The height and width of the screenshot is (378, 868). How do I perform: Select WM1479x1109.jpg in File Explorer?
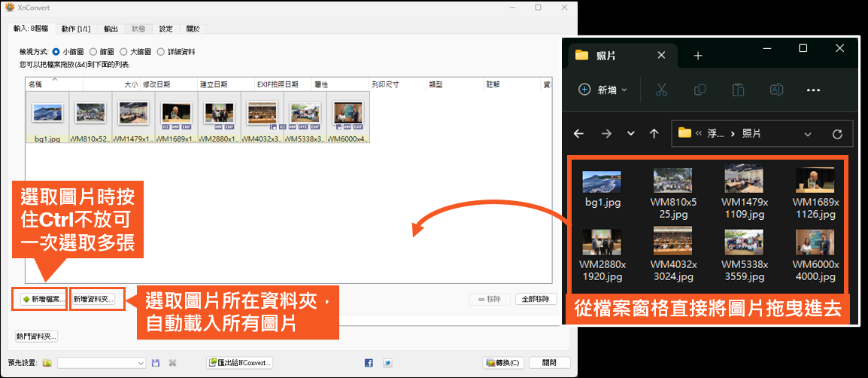tap(745, 193)
